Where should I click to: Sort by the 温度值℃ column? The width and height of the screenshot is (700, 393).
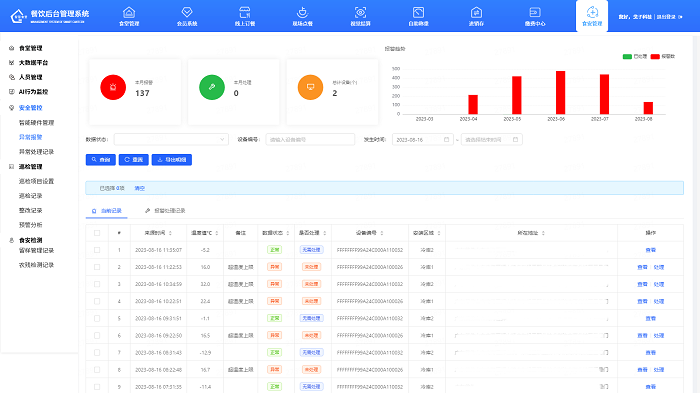(x=205, y=233)
